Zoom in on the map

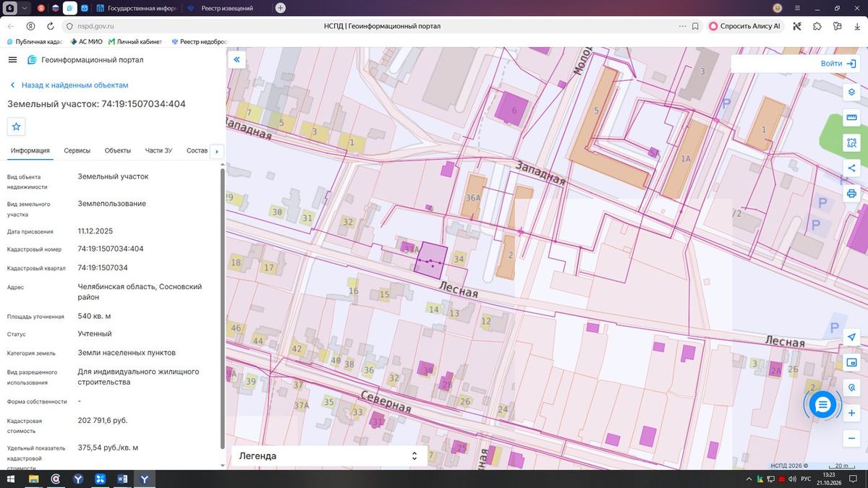coord(851,413)
